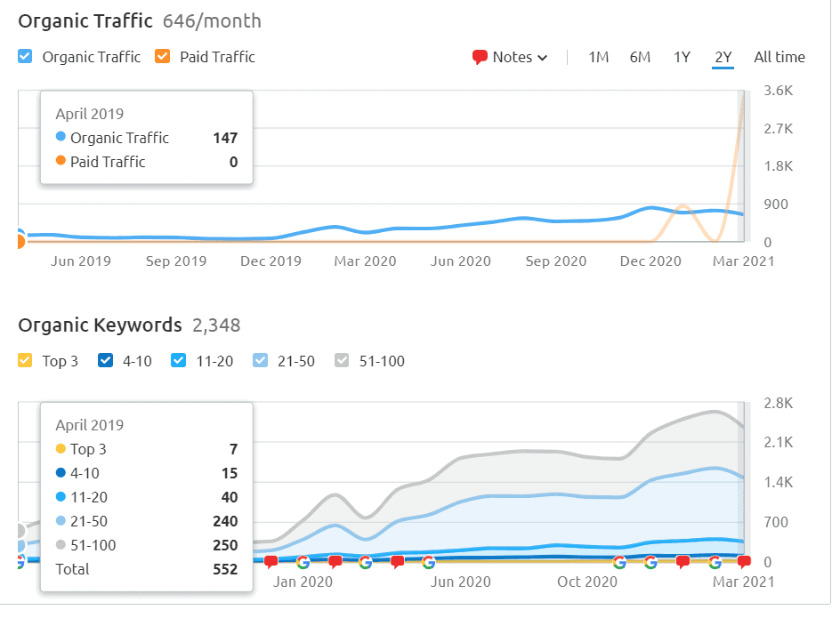This screenshot has width=840, height=618.
Task: Uncheck the Organic Traffic checkbox
Action: (25, 56)
